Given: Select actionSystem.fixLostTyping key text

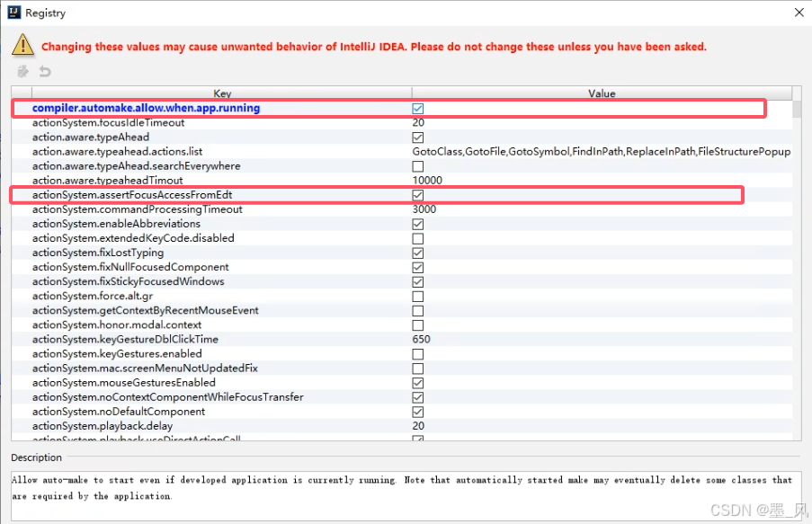Looking at the screenshot, I should 98,253.
